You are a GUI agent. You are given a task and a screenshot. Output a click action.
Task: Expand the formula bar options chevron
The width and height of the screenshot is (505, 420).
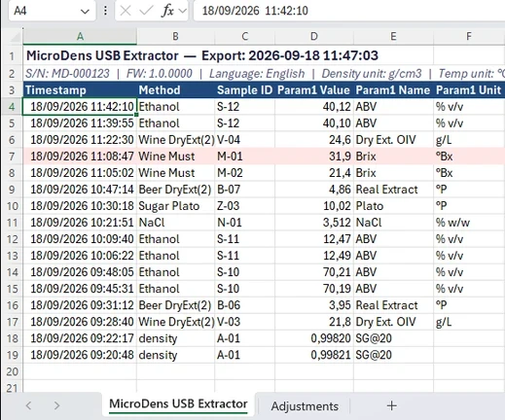(x=183, y=11)
